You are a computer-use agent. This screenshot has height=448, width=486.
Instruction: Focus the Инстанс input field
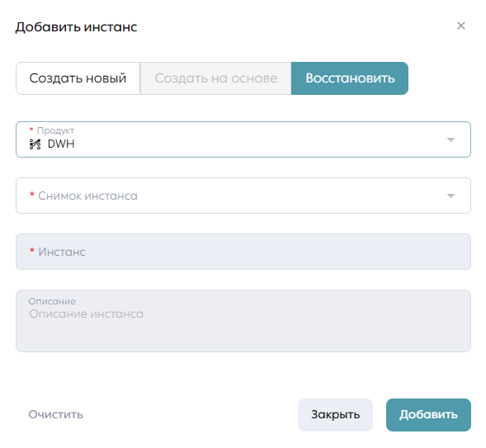point(243,252)
